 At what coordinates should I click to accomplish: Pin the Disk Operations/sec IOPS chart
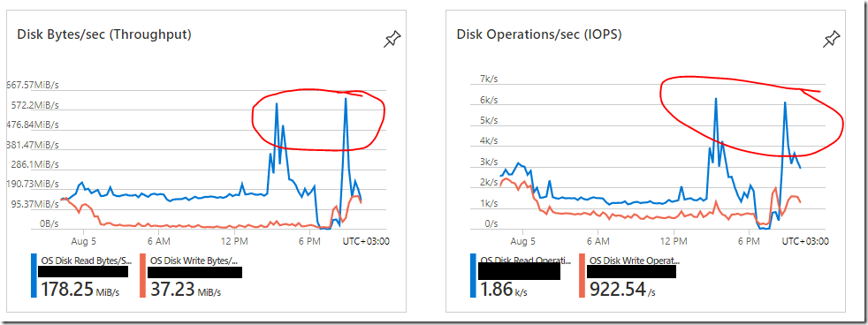831,39
